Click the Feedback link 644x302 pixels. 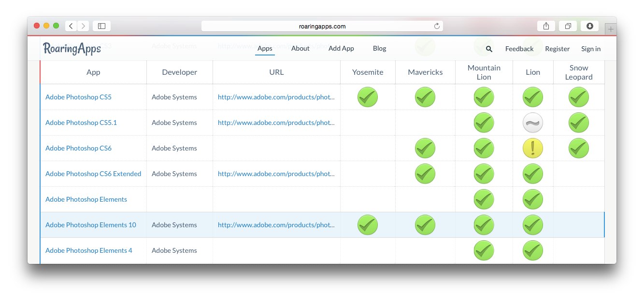click(x=519, y=49)
